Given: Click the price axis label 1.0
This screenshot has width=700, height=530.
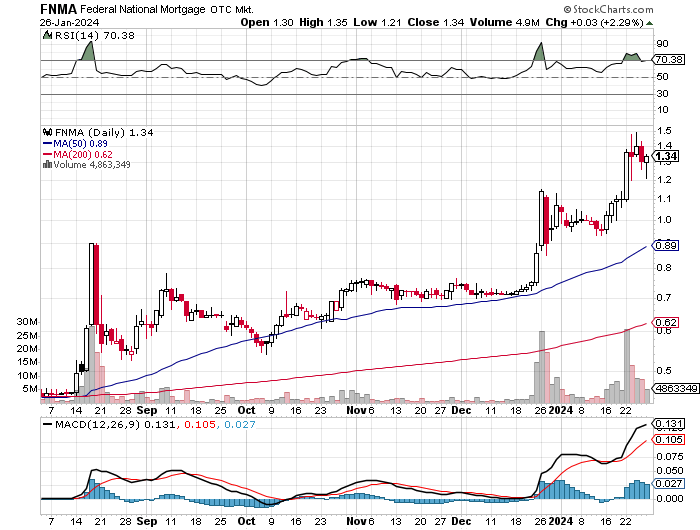Looking at the screenshot, I should (x=664, y=220).
